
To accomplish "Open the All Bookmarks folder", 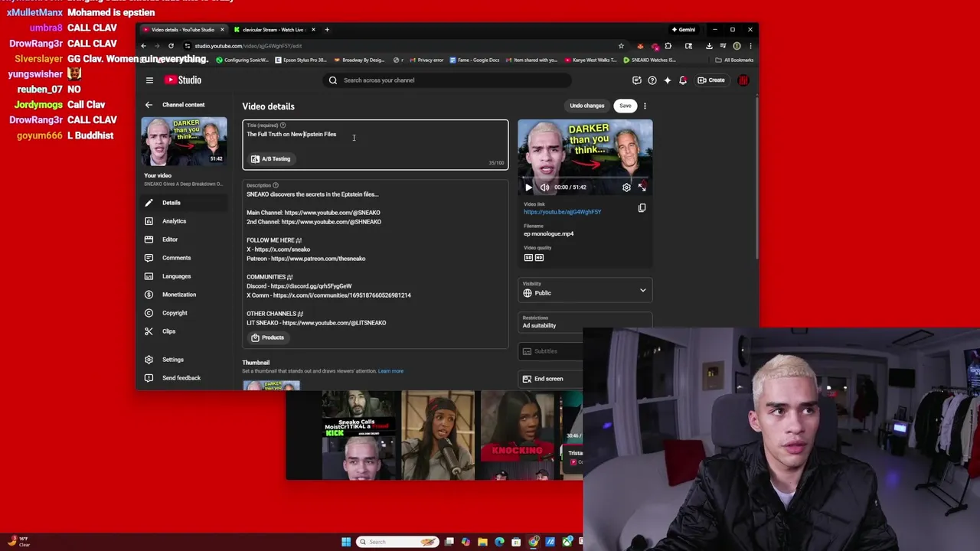I will [734, 60].
